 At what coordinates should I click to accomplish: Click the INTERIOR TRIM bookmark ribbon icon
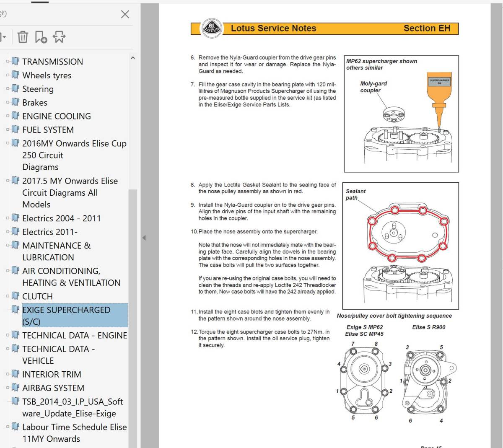[16, 374]
